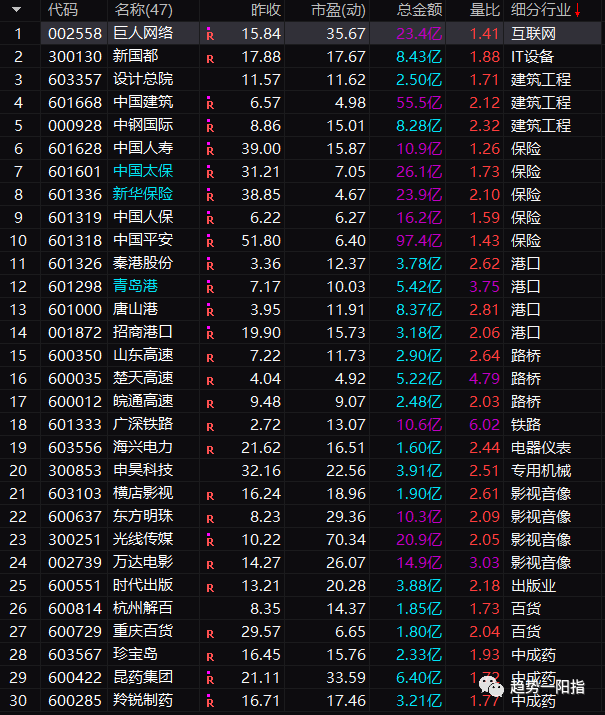Sort by the 名称(47) column header
This screenshot has height=715, width=605.
143,10
